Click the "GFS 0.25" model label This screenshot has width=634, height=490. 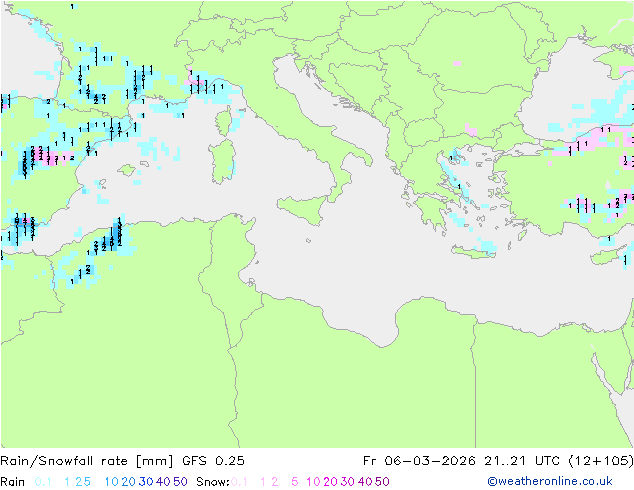pos(213,461)
